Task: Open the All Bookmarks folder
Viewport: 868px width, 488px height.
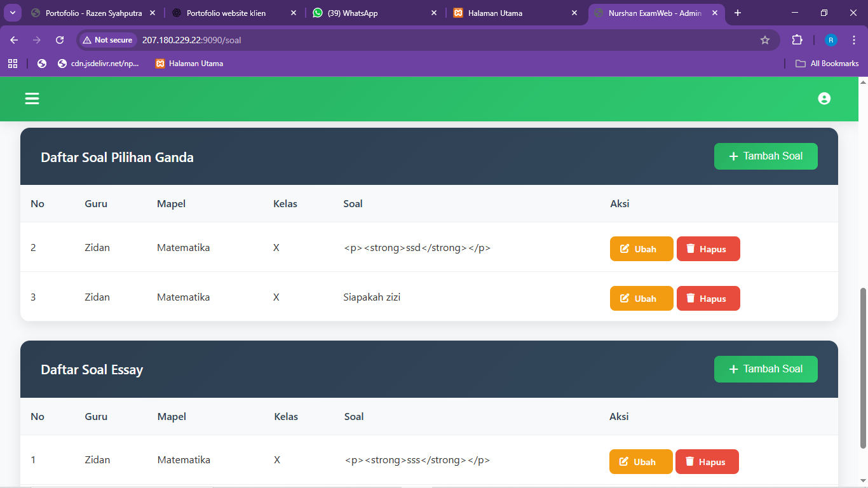Action: tap(827, 63)
